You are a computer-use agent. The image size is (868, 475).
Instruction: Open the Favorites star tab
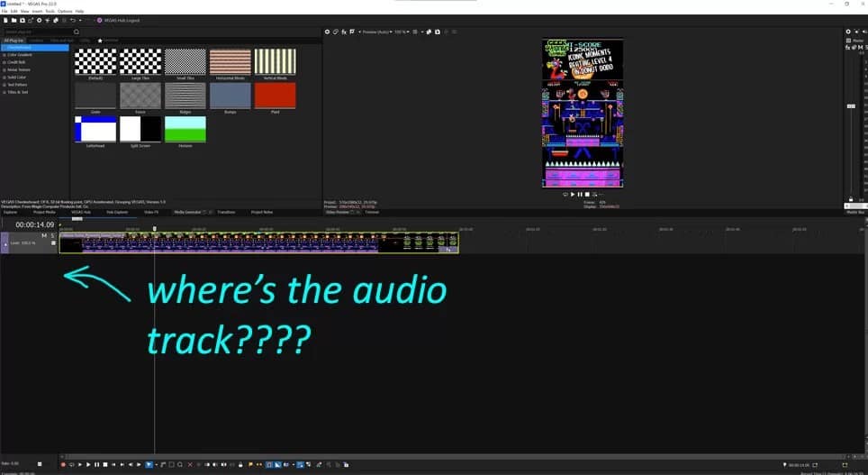coord(108,41)
